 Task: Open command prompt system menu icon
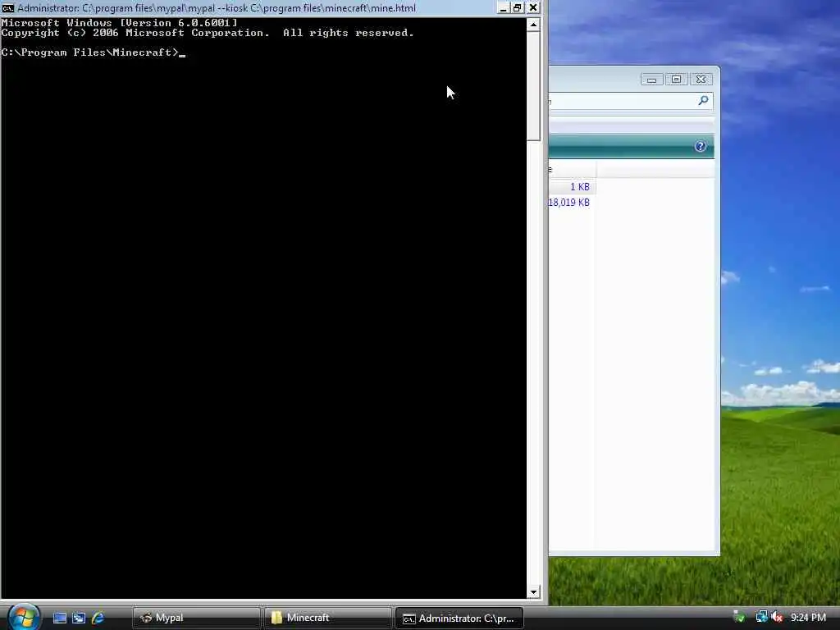pyautogui.click(x=7, y=8)
